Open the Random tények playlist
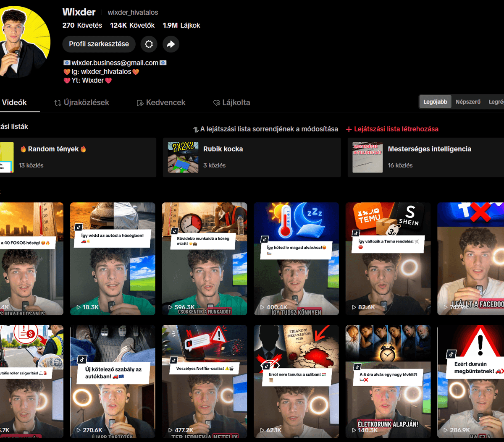This screenshot has width=504, height=442. click(x=78, y=157)
